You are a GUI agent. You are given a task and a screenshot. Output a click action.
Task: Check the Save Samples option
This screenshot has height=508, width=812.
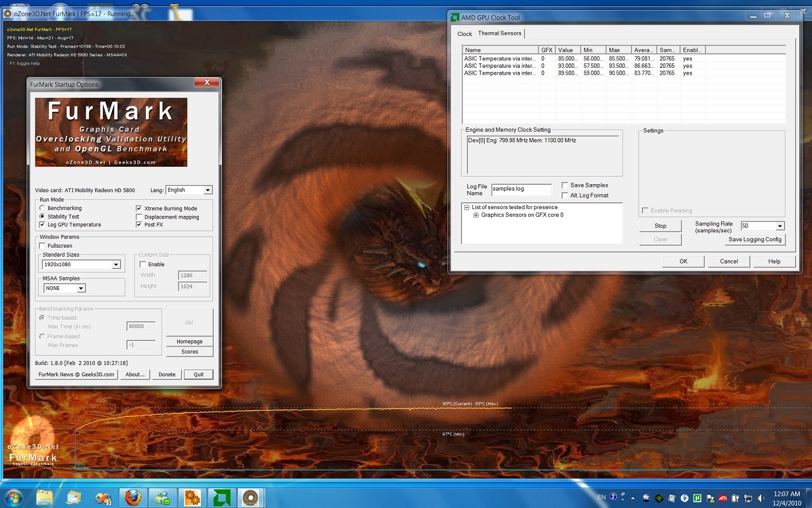tap(565, 185)
